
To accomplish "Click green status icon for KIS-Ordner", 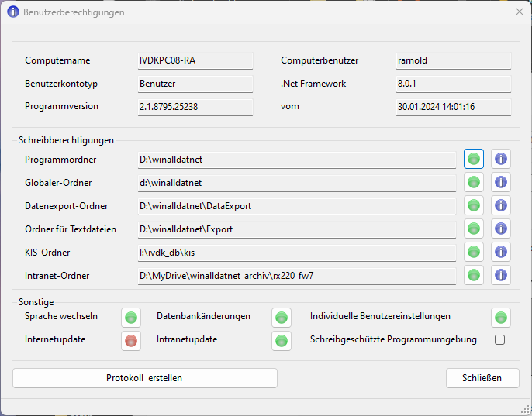I will coord(474,252).
